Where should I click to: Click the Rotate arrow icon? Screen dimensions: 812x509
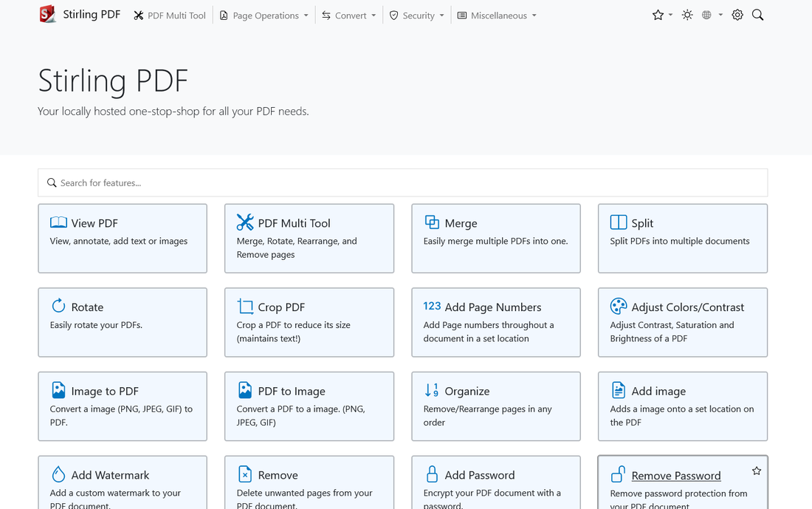58,306
